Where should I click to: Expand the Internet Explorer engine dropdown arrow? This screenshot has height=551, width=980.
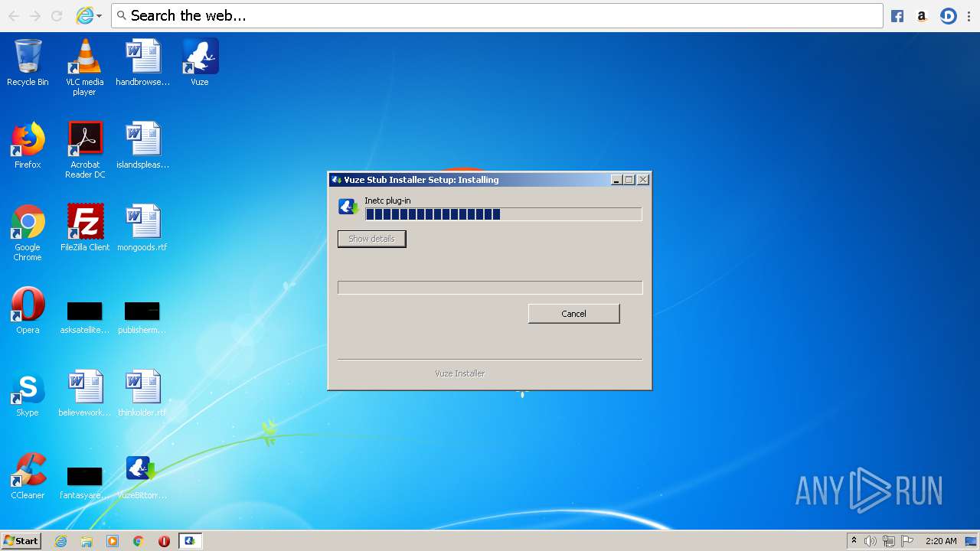[99, 16]
